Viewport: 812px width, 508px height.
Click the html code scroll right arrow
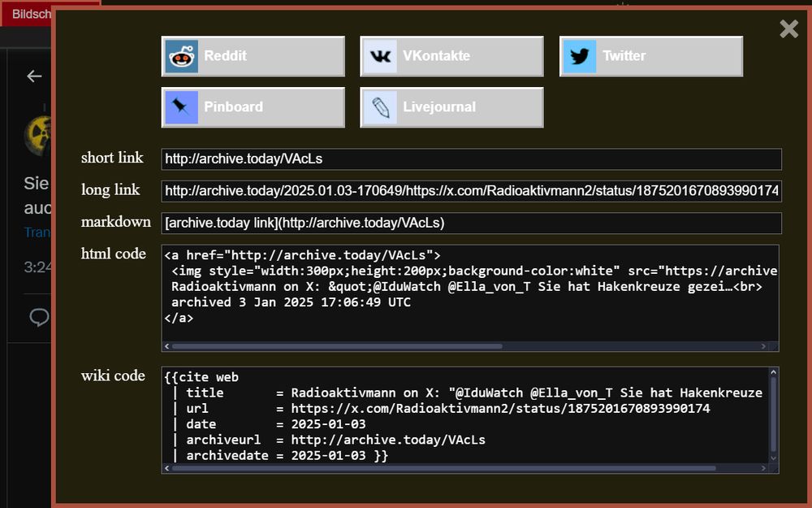click(x=763, y=346)
